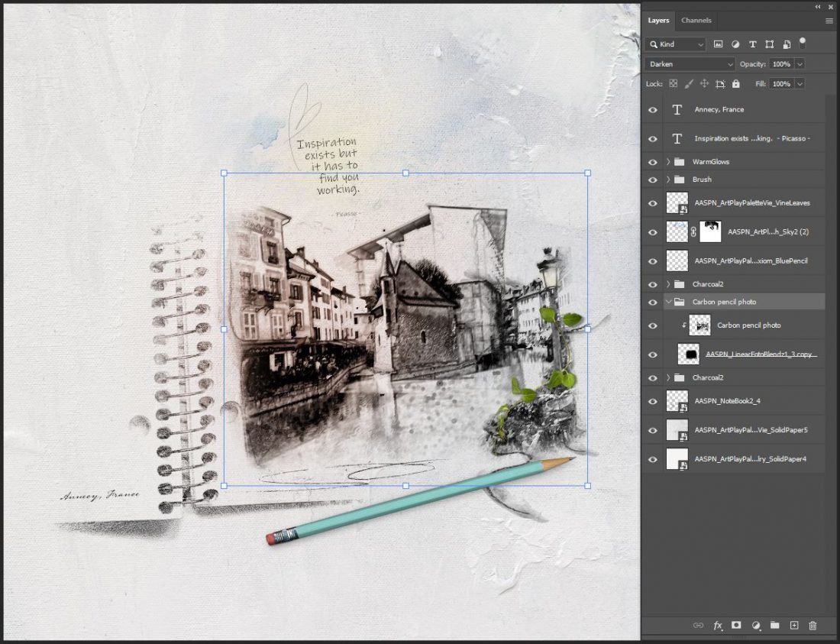Lock image pixels with the brush icon
The width and height of the screenshot is (840, 644).
click(x=689, y=83)
